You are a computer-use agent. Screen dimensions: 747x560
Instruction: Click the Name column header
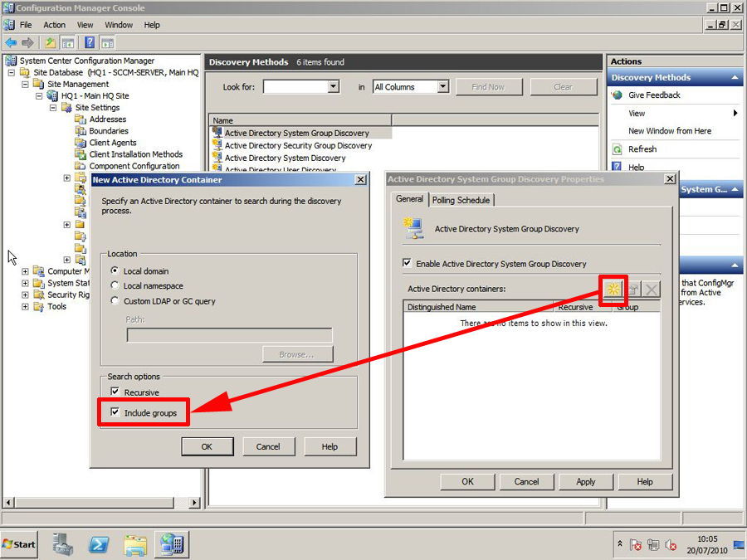point(300,120)
